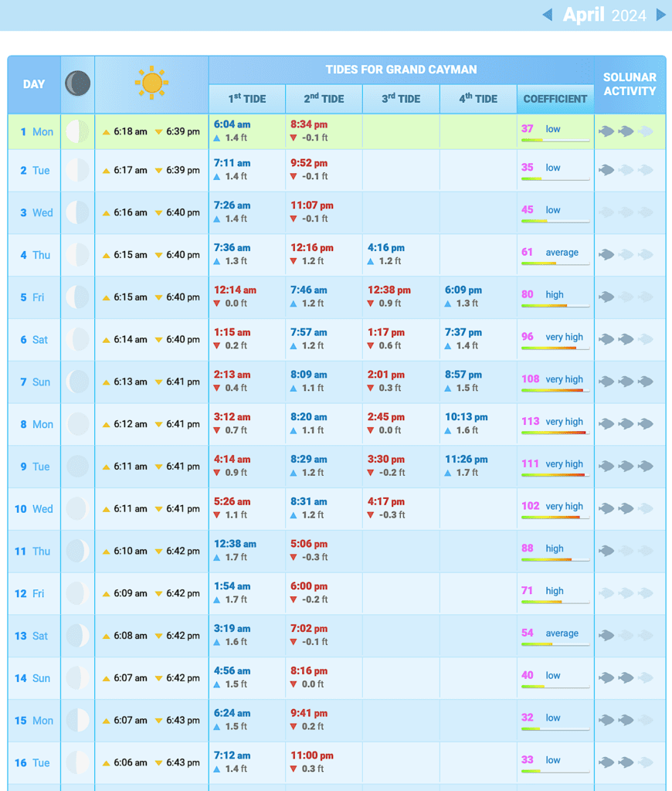Click the 11:26 pm high tide on 9 Tue
672x791 pixels.
click(466, 459)
